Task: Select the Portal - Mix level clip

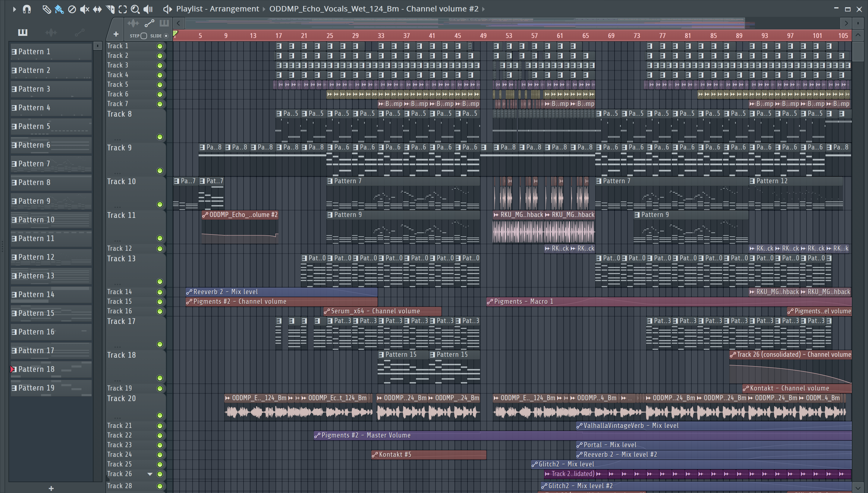Action: pyautogui.click(x=714, y=445)
